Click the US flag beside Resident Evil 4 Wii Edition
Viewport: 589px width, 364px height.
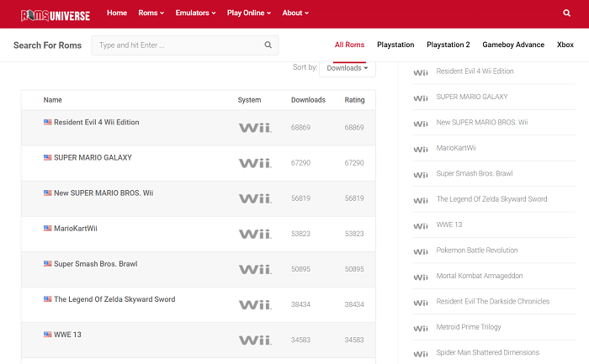[48, 122]
